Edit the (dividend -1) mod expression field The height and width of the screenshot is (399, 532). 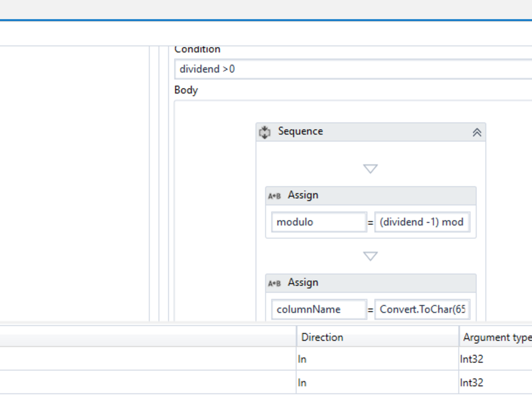[422, 222]
